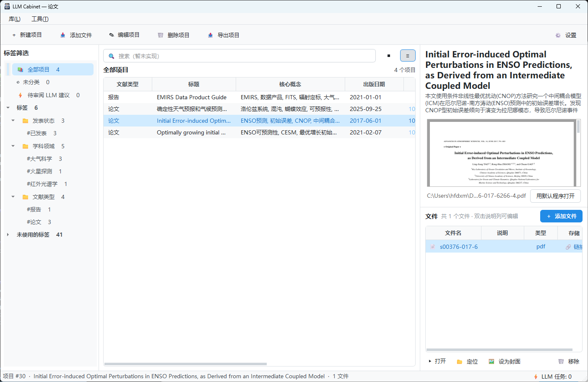Click the 设为封面 picture icon
The width and height of the screenshot is (588, 382).
[491, 361]
